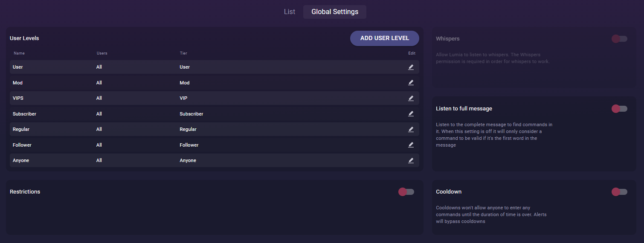Select the Anyone row in User Levels
Screen dimensions: 644x243
tap(215, 160)
